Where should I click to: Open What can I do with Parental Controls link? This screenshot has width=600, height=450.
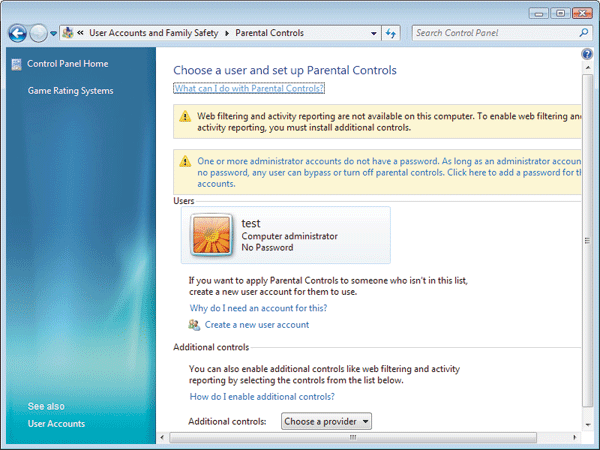click(x=249, y=88)
